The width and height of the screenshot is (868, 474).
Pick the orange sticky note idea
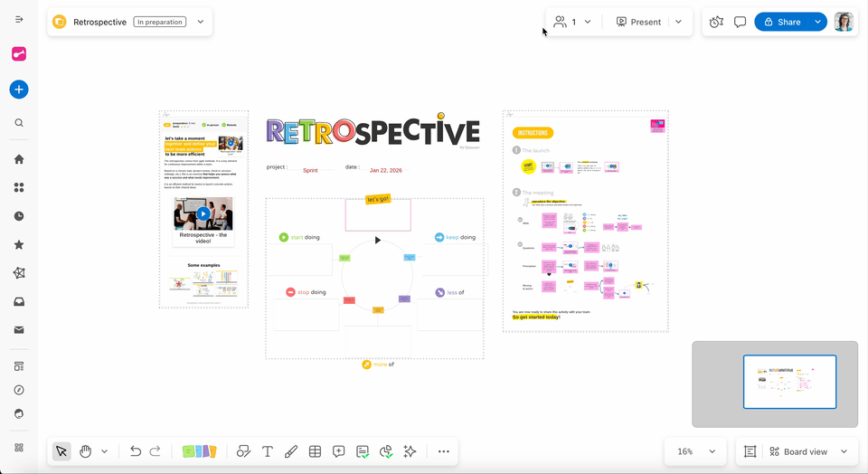tap(213, 452)
